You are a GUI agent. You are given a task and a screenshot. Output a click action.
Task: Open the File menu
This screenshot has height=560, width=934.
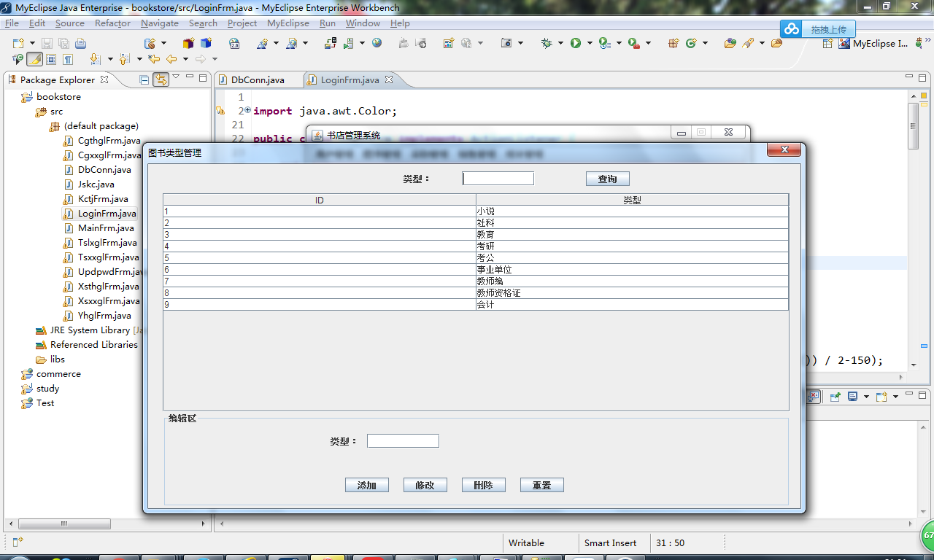coord(12,23)
